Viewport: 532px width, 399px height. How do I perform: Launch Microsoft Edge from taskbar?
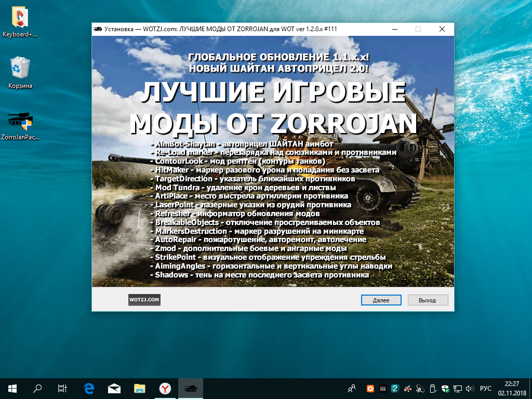(x=89, y=389)
